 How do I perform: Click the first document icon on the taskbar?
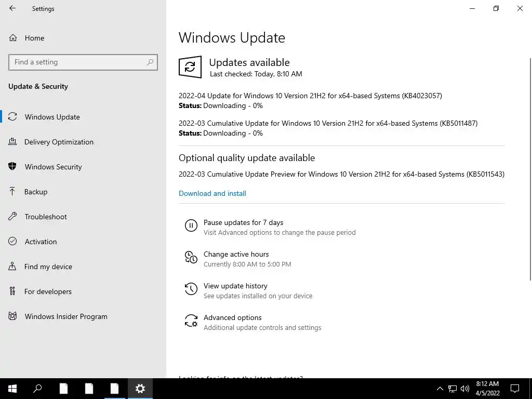(63, 389)
